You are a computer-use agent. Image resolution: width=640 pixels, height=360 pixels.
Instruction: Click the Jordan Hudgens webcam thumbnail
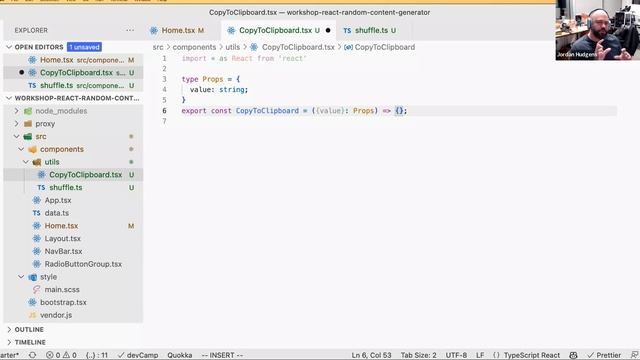(598, 30)
